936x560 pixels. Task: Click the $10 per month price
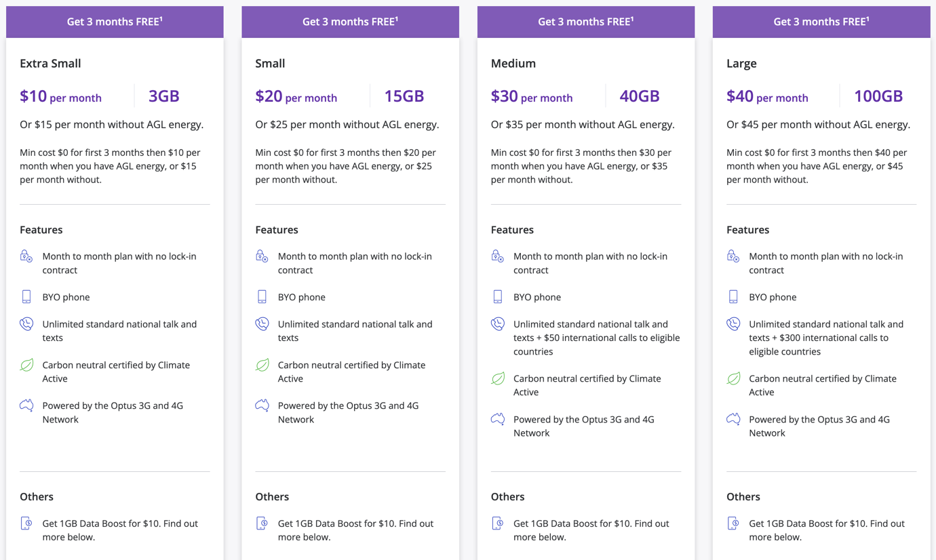[60, 97]
